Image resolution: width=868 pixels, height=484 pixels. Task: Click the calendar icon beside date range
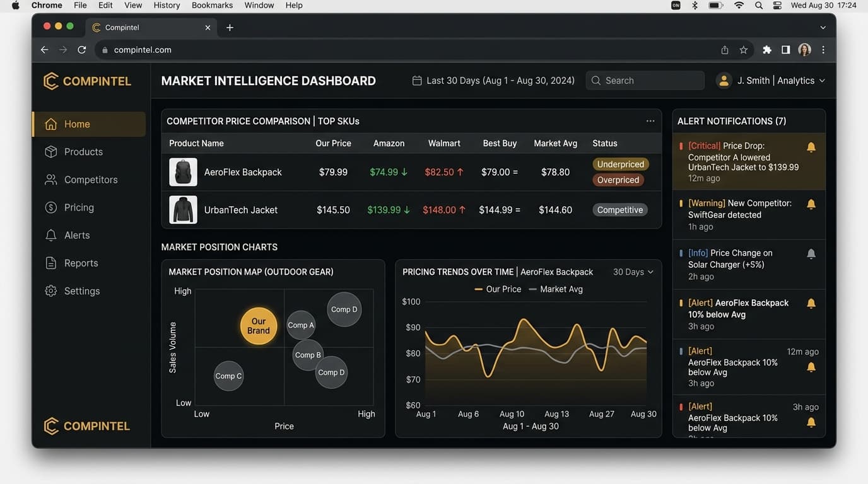click(x=417, y=81)
